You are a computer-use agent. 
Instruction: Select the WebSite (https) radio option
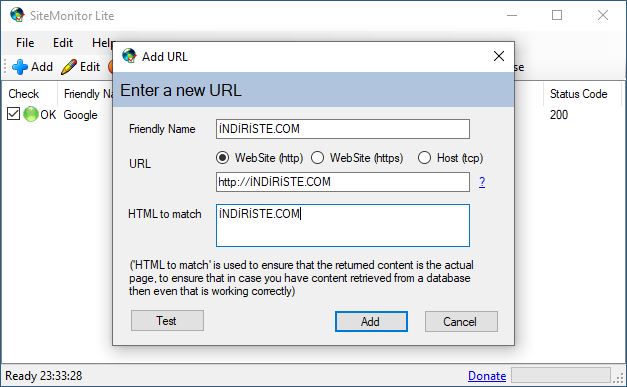[317, 158]
